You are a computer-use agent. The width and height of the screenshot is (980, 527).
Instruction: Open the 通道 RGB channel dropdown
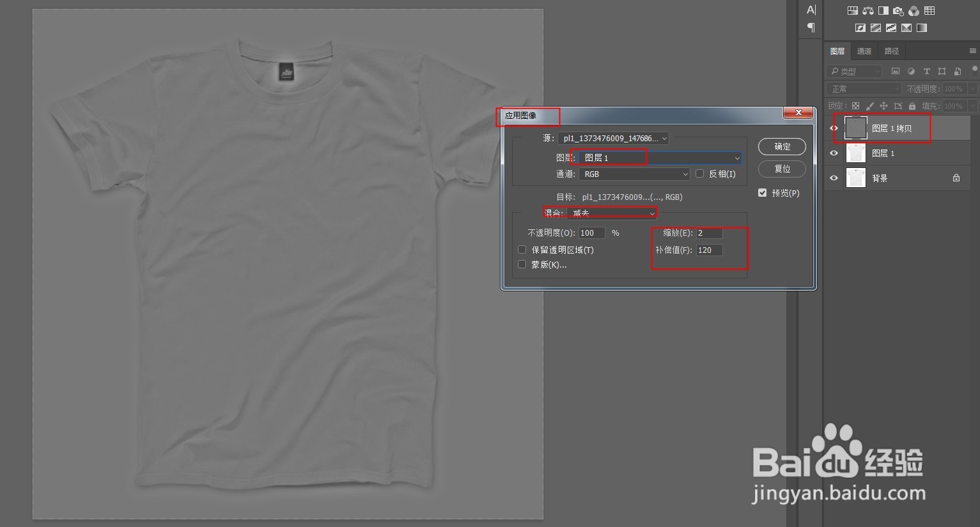pyautogui.click(x=633, y=174)
